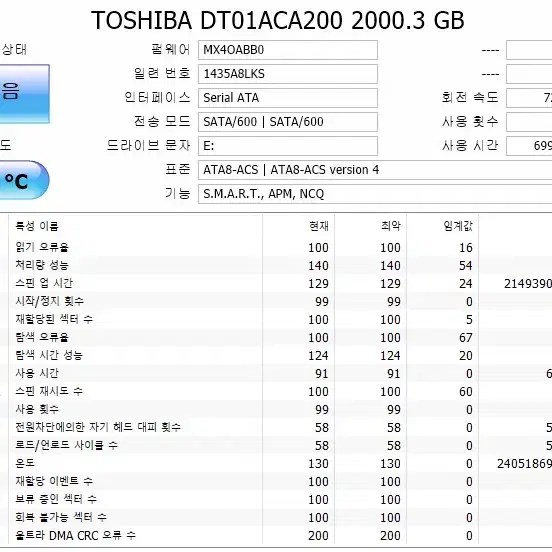Select the serial number field 1435A8LKS
Screen dimensions: 552x552
[x=288, y=74]
